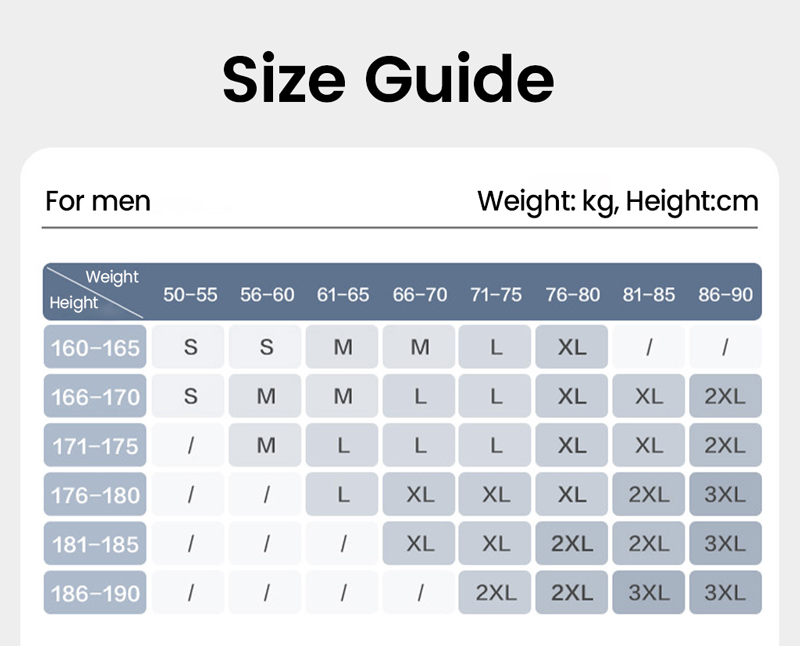Click the Weight: kg, Height:cm units text
The height and width of the screenshot is (646, 800).
[x=617, y=201]
